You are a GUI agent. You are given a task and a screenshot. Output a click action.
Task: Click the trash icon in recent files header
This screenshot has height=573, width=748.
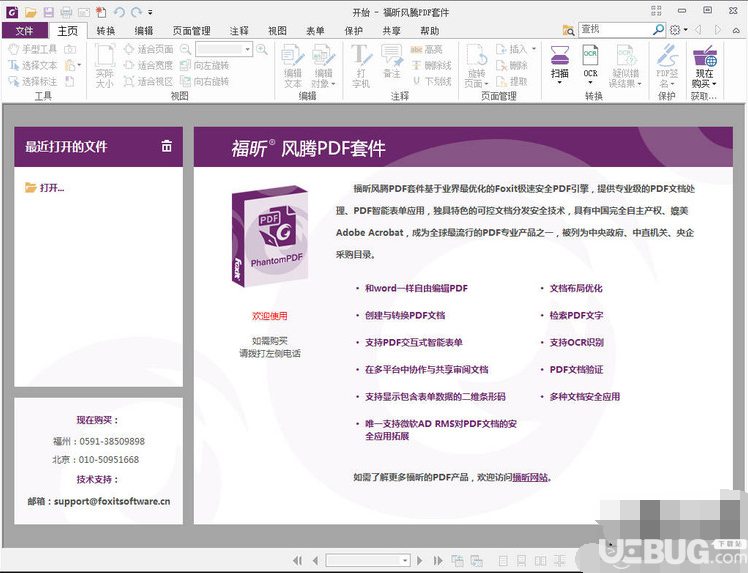pyautogui.click(x=166, y=146)
